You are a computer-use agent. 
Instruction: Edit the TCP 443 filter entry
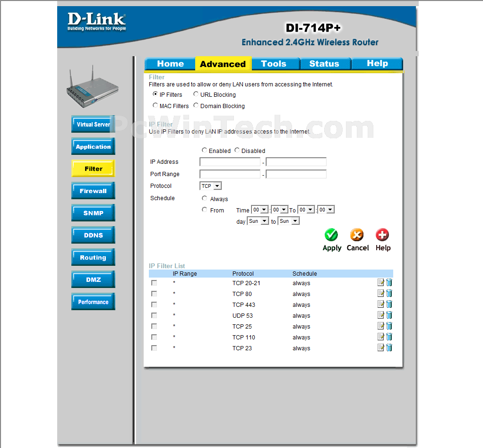click(x=381, y=304)
